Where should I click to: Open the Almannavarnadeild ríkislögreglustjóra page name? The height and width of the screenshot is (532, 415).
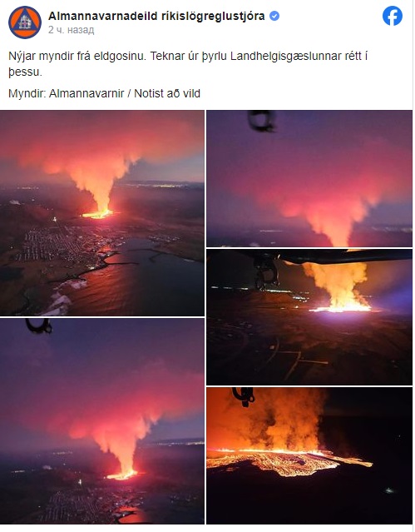[156, 16]
